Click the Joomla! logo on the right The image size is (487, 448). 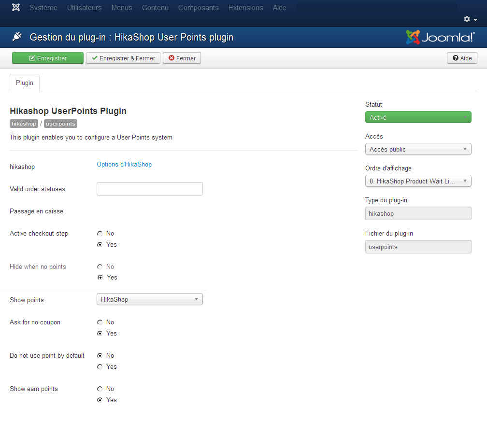(x=440, y=37)
